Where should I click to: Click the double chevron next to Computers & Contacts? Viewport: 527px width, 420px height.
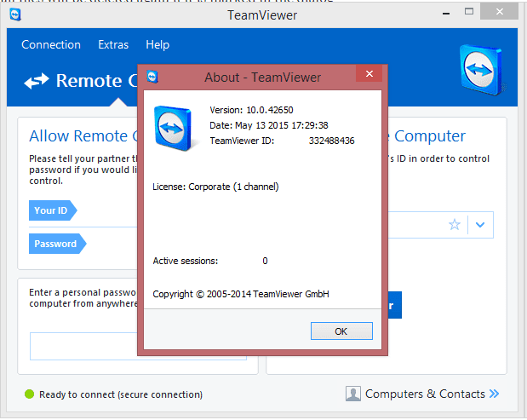[494, 394]
